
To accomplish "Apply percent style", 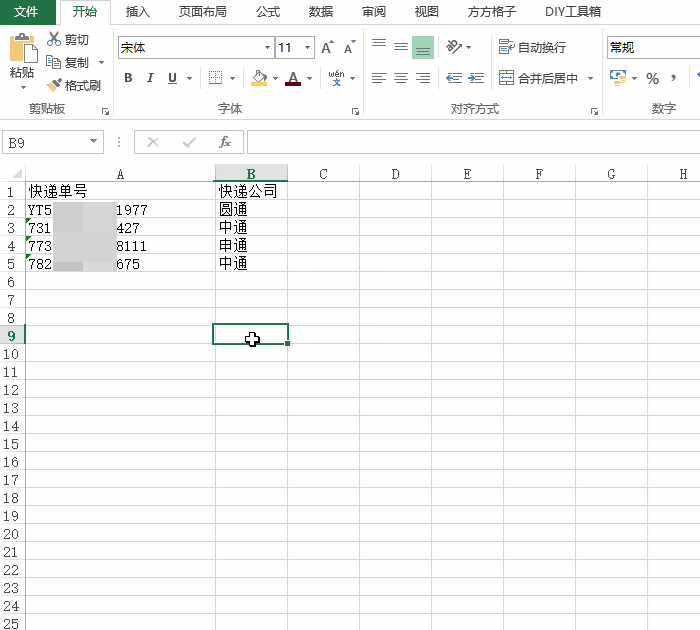I will [652, 79].
